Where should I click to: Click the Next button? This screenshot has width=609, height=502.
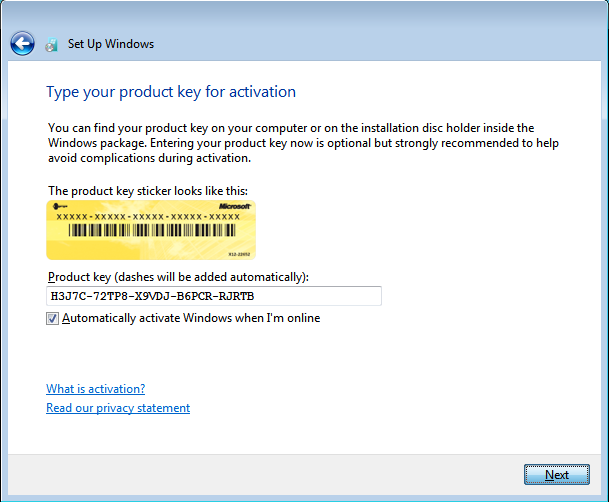coord(557,474)
